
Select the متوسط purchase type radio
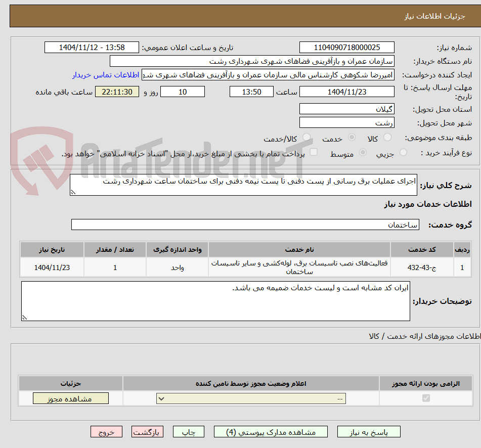(363, 152)
